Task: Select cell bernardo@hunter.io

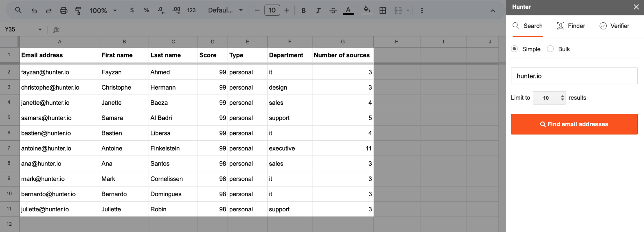Action: pyautogui.click(x=60, y=194)
